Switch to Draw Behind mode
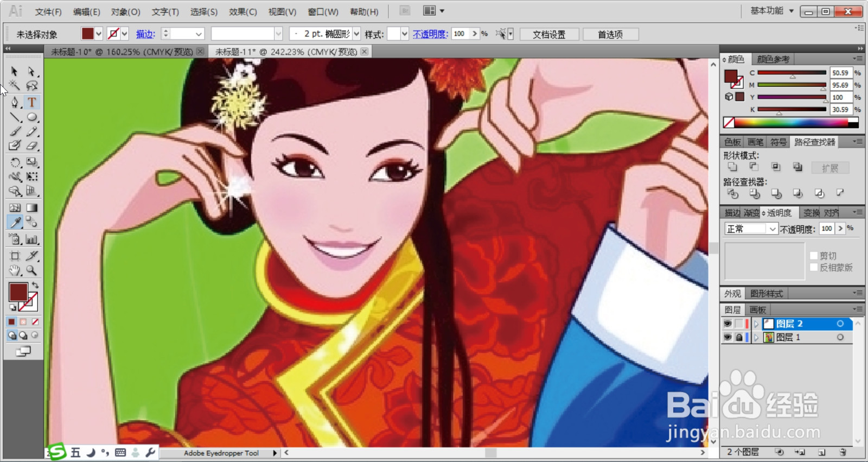Image resolution: width=868 pixels, height=462 pixels. point(23,336)
